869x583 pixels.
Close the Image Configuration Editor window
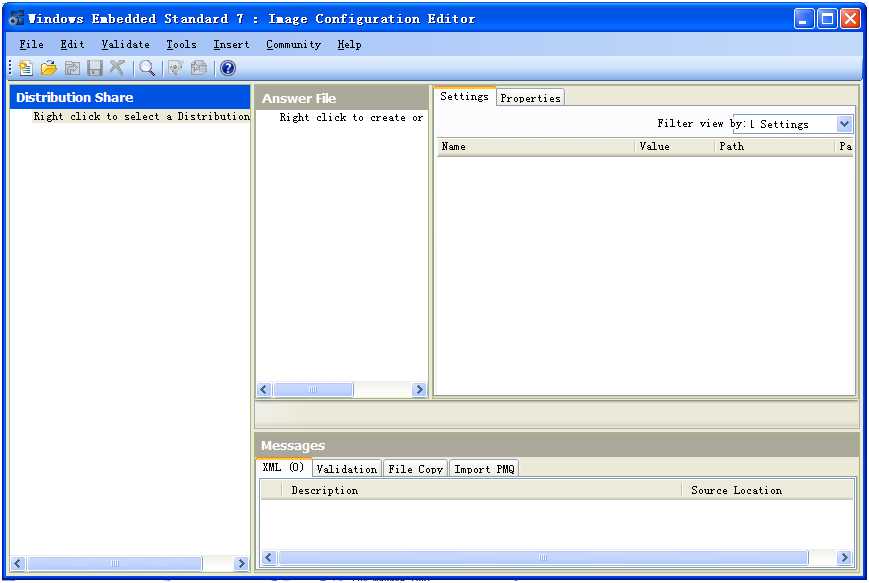[850, 19]
